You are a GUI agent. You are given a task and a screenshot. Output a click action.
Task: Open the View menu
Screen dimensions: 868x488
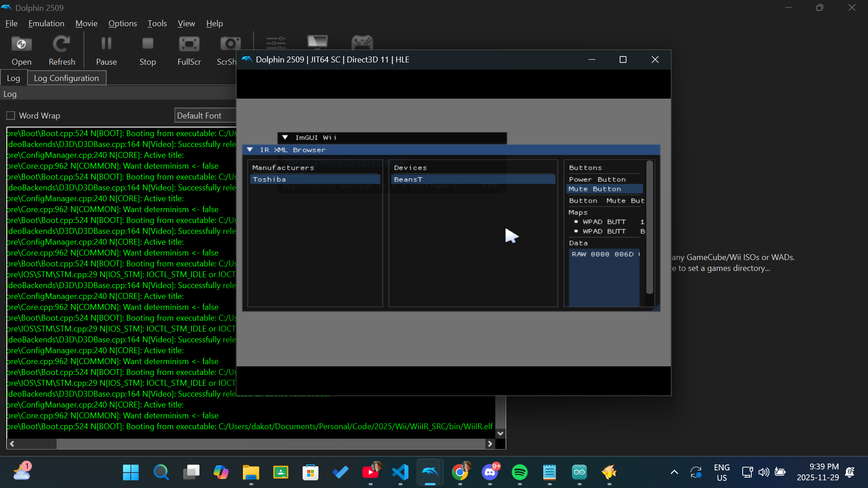186,24
